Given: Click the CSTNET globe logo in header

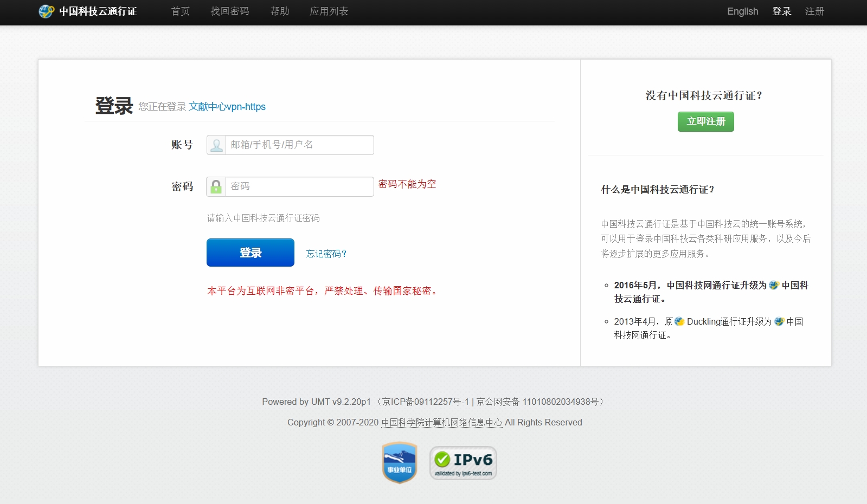Looking at the screenshot, I should pyautogui.click(x=46, y=11).
